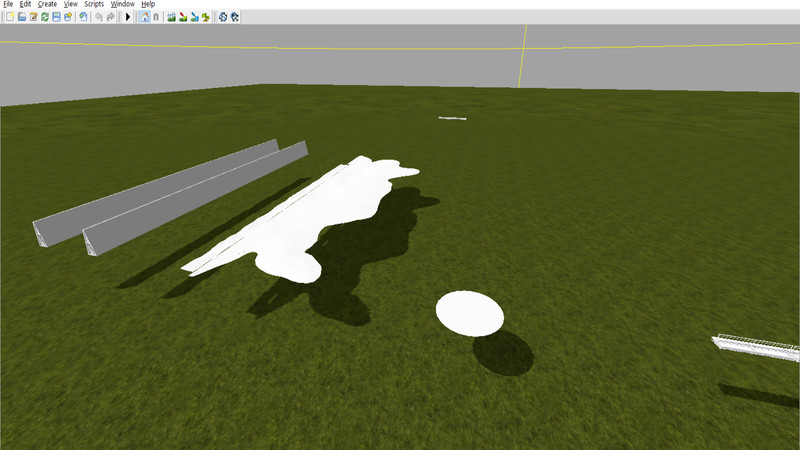Select the tree-shaped toolbar icon

205,17
